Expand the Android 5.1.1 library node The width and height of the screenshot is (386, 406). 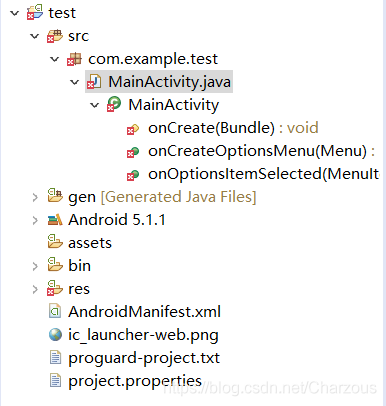point(35,220)
